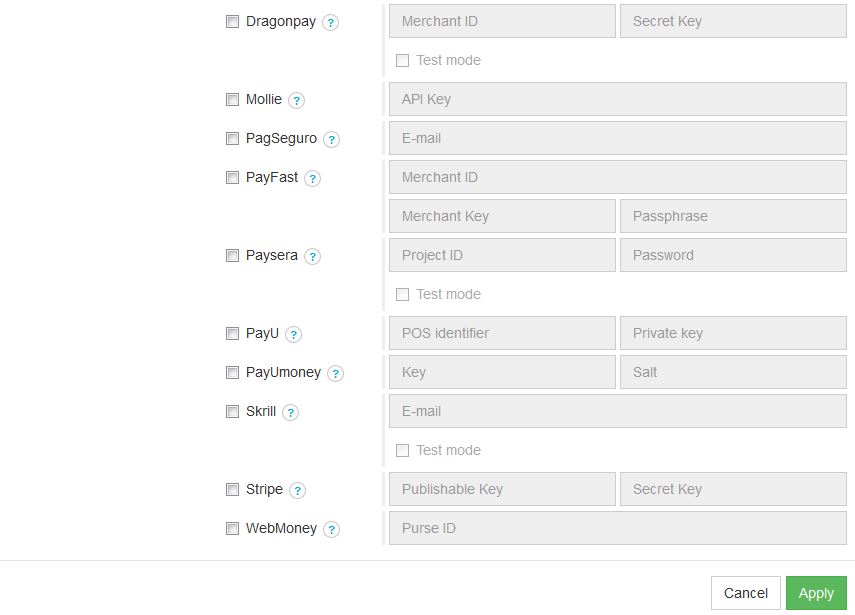Click the question mark beside PagSeguro
855x615 pixels.
[332, 139]
